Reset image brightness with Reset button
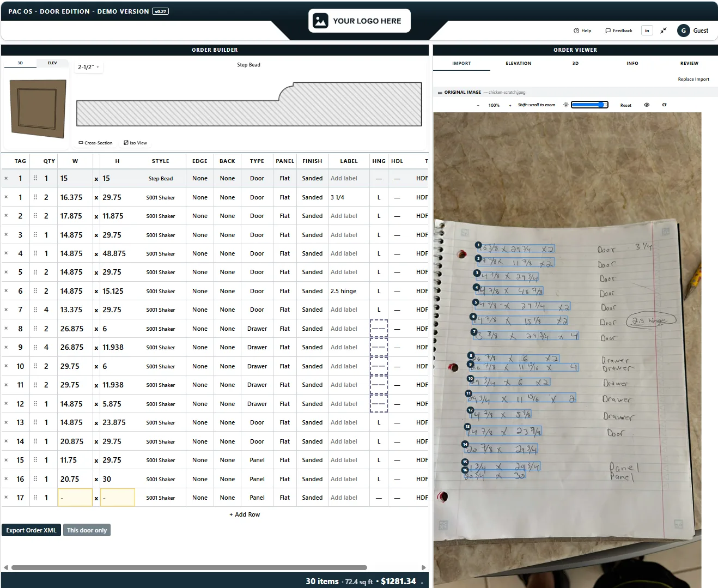The image size is (718, 588). (625, 105)
